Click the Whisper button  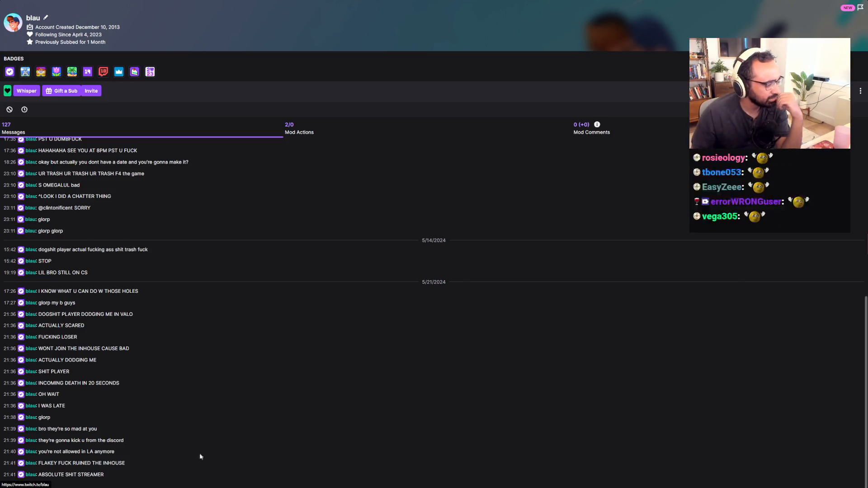[26, 90]
